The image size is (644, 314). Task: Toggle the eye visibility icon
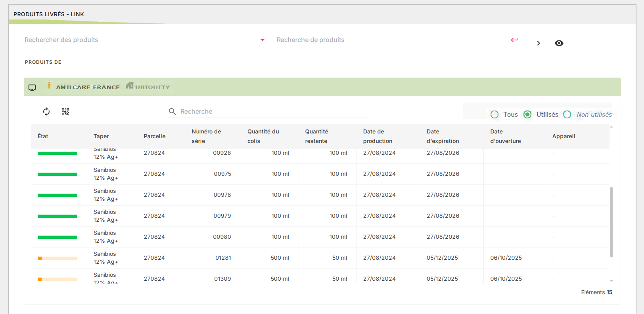pos(559,43)
